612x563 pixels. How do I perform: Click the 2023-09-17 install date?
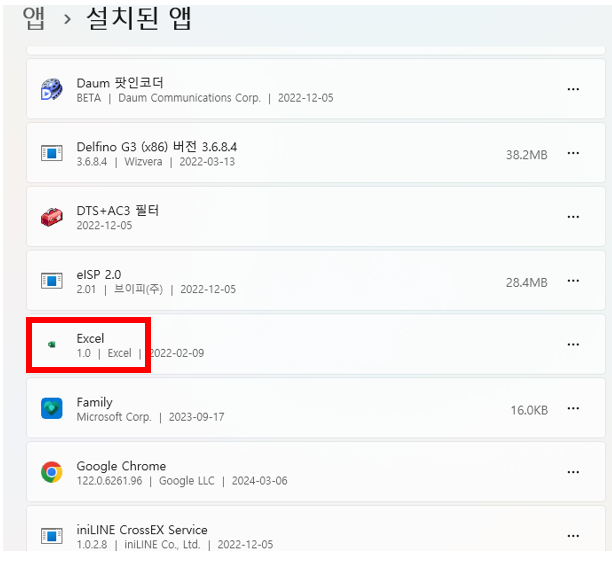coord(196,417)
